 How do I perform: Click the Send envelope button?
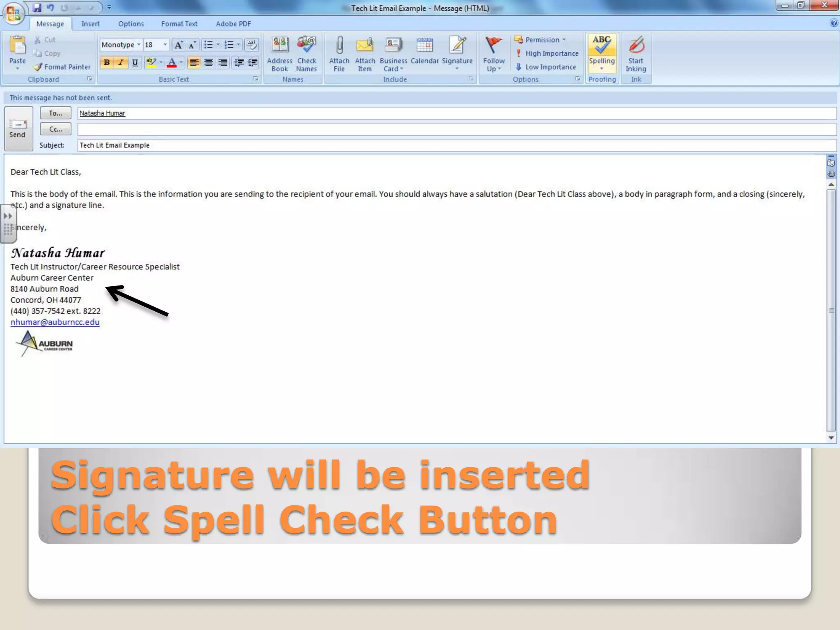pyautogui.click(x=18, y=128)
